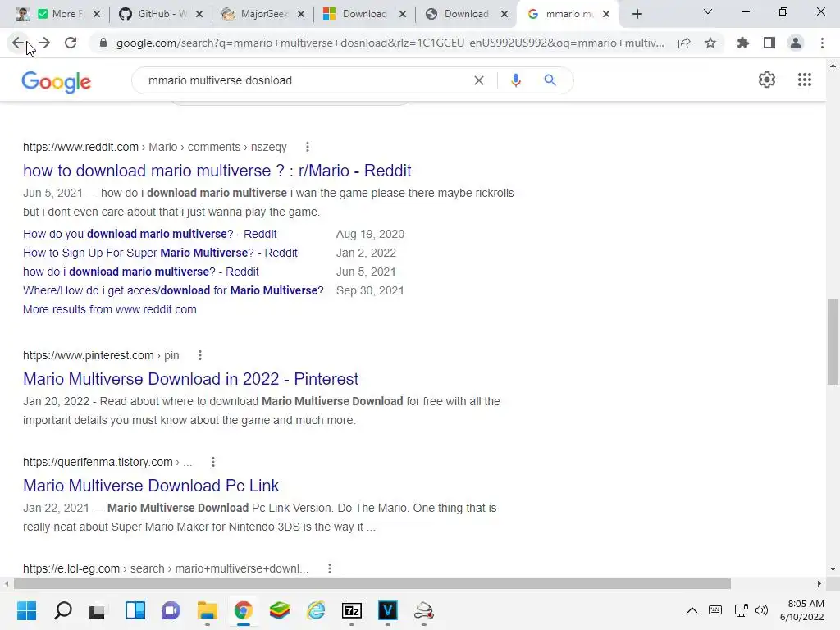
Task: Open "how do i download mario multiverse?" sublink
Action: (x=141, y=272)
